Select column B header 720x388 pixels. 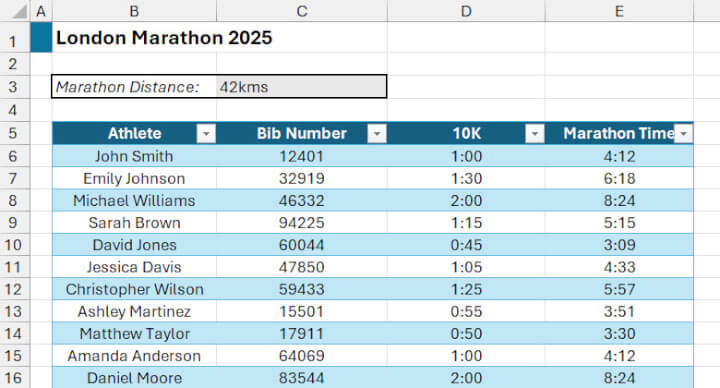coord(134,11)
